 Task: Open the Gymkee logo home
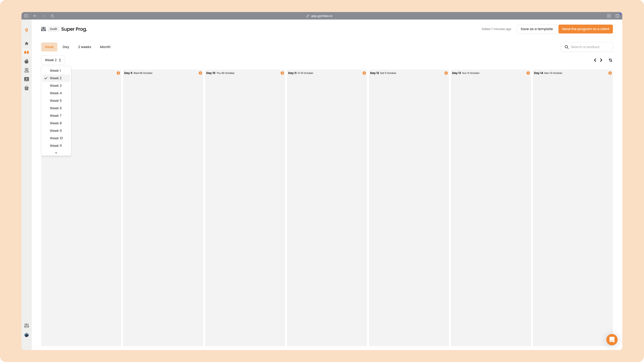27,30
